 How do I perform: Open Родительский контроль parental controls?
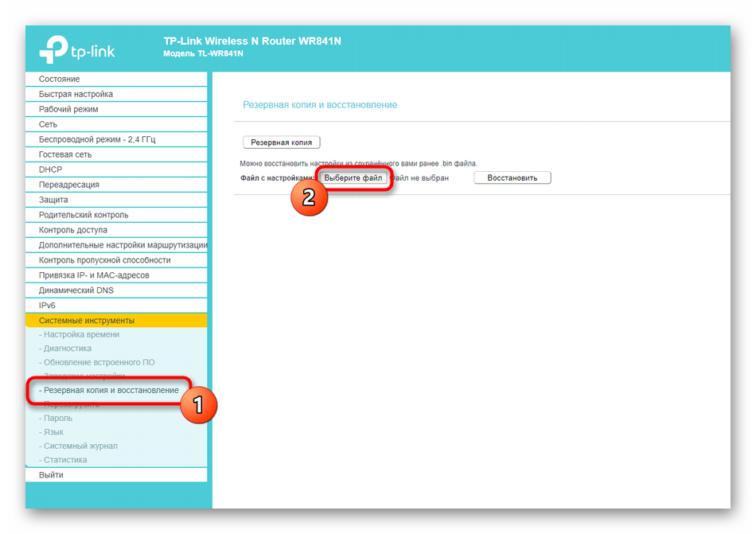click(84, 215)
